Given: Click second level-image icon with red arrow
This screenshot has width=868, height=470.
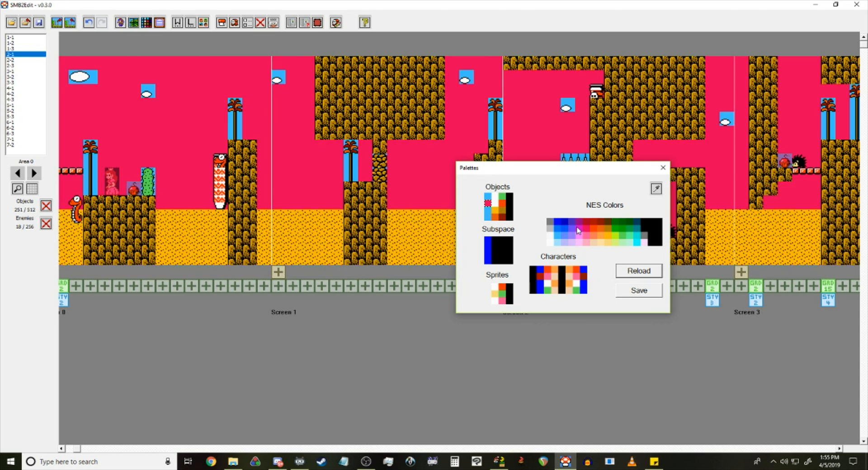Looking at the screenshot, I should point(70,23).
